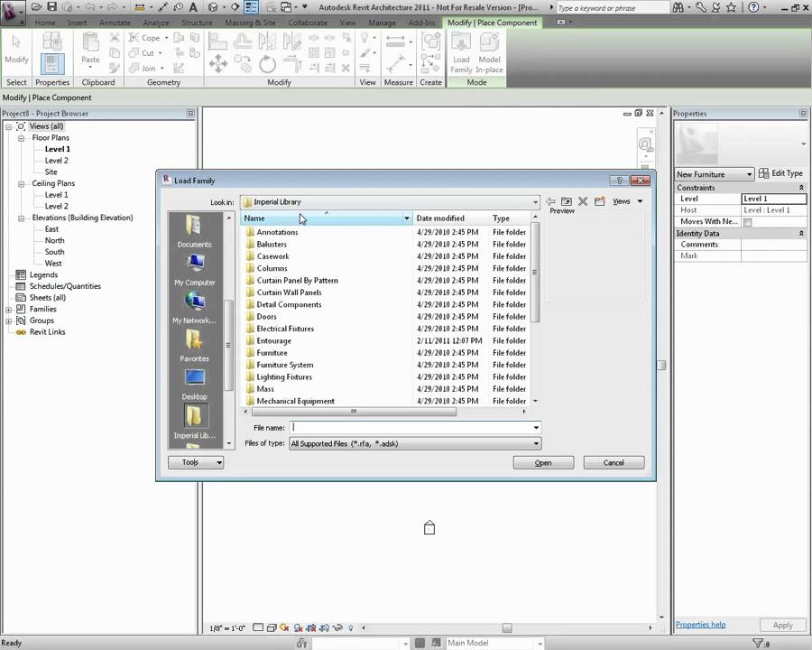Open the Manage ribbon tab

pyautogui.click(x=383, y=23)
